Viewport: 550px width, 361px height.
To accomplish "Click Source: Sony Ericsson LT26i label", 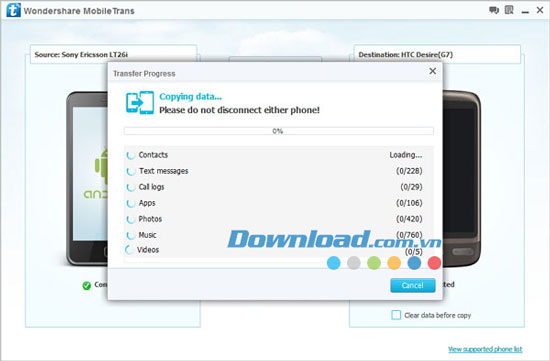I will tap(81, 55).
